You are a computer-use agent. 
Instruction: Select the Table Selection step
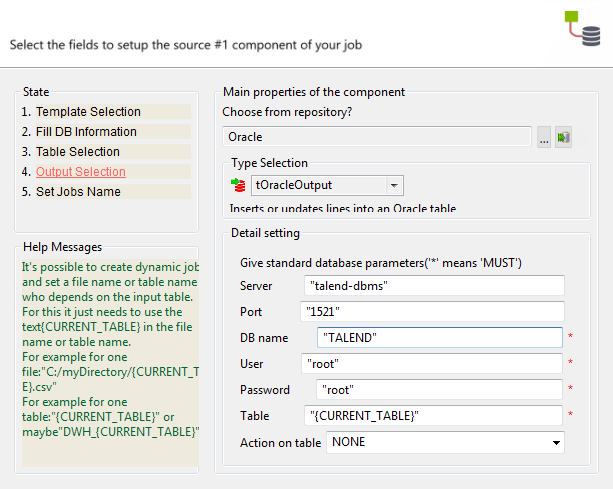point(78,152)
